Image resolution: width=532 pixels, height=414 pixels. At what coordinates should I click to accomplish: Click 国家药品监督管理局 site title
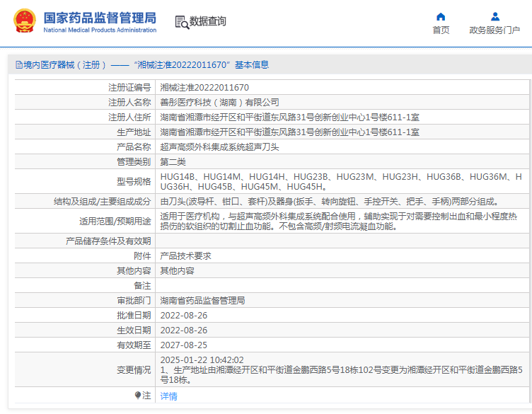pos(100,18)
